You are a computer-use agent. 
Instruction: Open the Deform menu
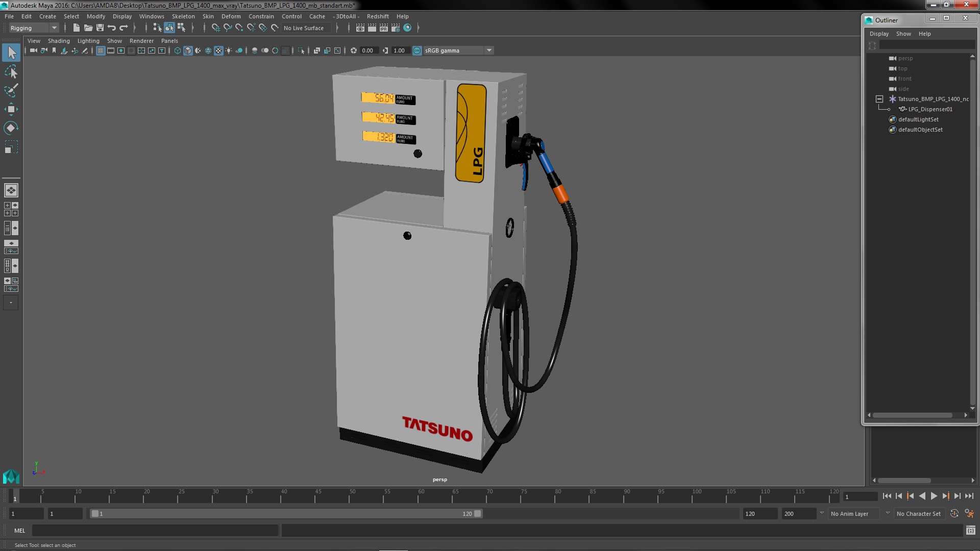pyautogui.click(x=231, y=16)
